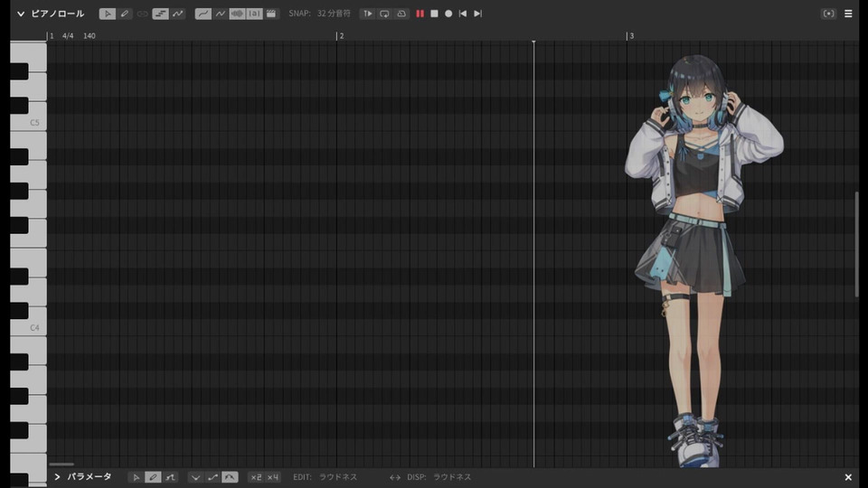Image resolution: width=868 pixels, height=488 pixels.
Task: Click the 140 tempo marker
Action: coord(90,36)
